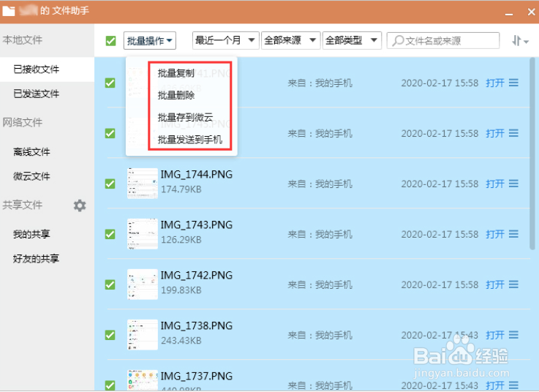
Task: Uncheck the second file row checkbox
Action: click(x=110, y=133)
